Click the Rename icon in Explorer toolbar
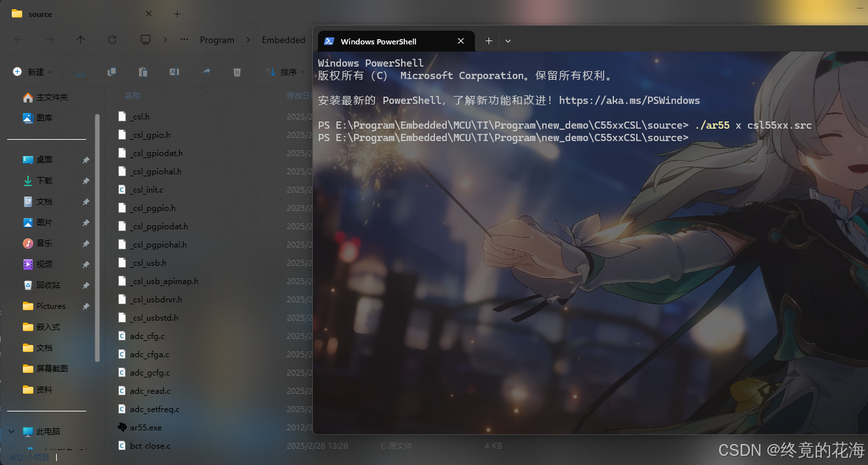 (174, 72)
